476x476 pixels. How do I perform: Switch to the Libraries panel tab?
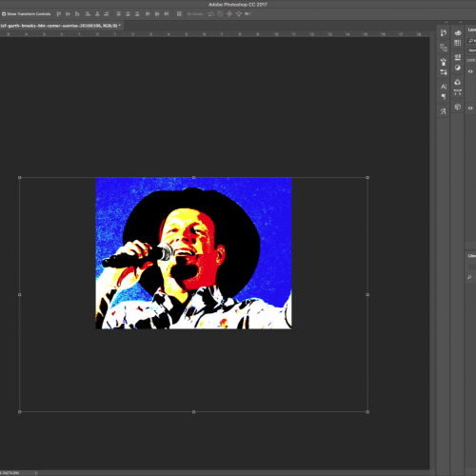[472, 256]
